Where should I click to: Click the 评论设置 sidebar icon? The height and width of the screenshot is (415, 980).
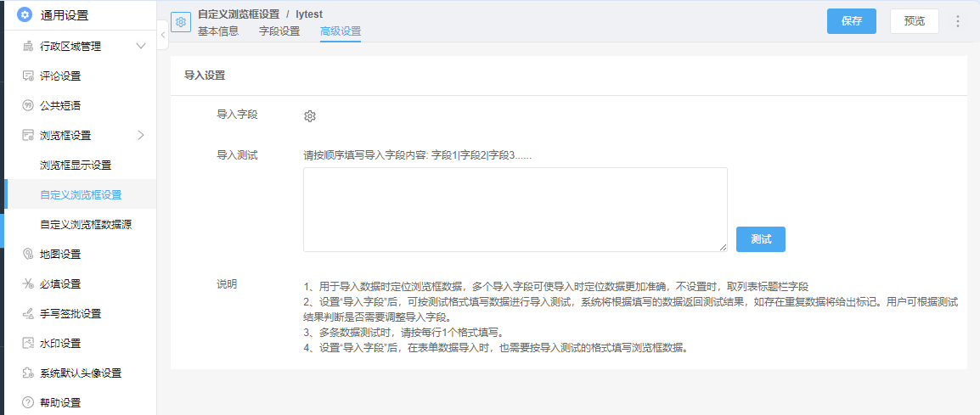(x=27, y=76)
